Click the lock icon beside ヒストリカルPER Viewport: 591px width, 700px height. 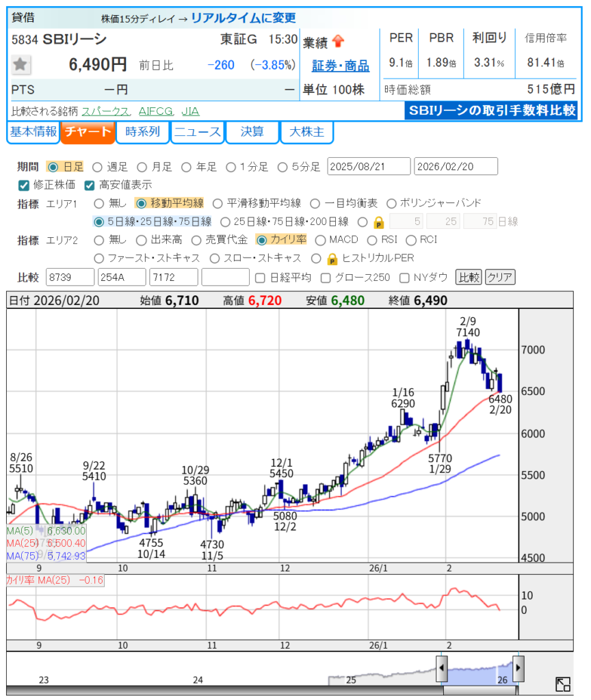pos(332,258)
